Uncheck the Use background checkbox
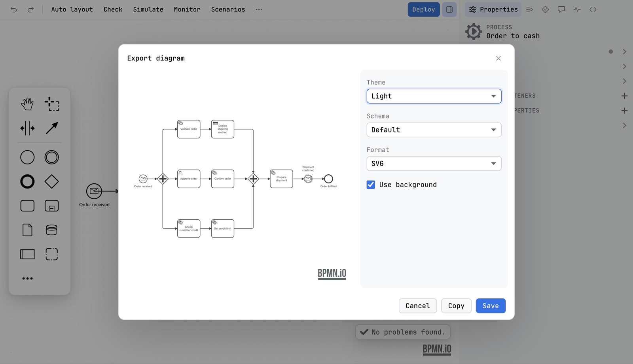Screen dimensions: 633x364 point(371,185)
